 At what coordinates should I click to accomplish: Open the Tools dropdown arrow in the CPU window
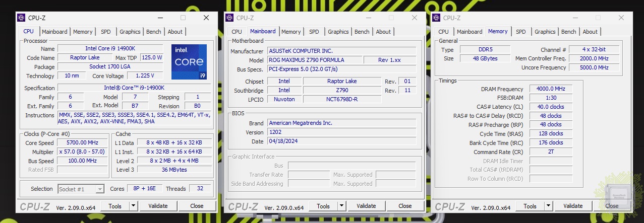pyautogui.click(x=133, y=206)
